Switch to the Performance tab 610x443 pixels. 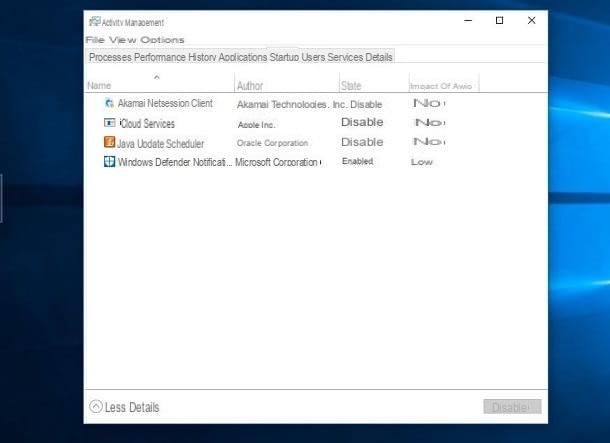(x=160, y=57)
